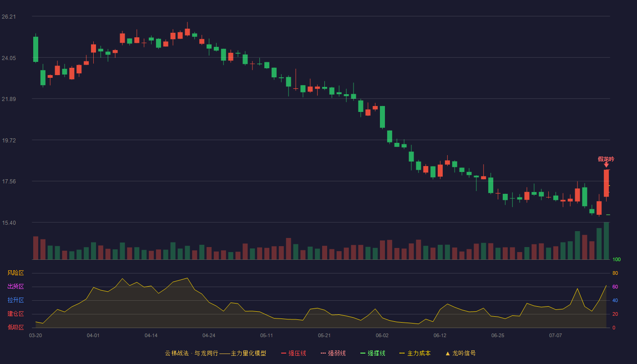Click the green 100 indicator axis value
Viewport: 637px width, 364px height.
pyautogui.click(x=617, y=260)
